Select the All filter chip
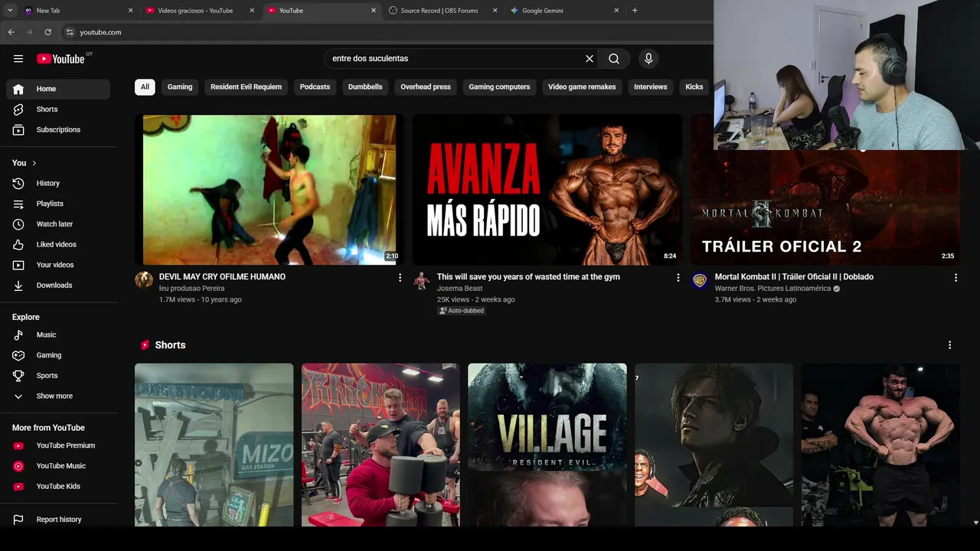This screenshot has width=980, height=551. pos(145,87)
